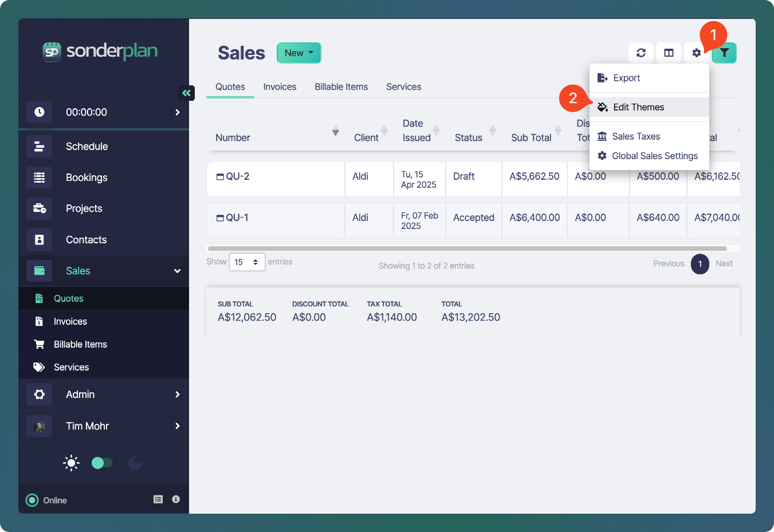Open Global Sales Settings menu item

(649, 156)
